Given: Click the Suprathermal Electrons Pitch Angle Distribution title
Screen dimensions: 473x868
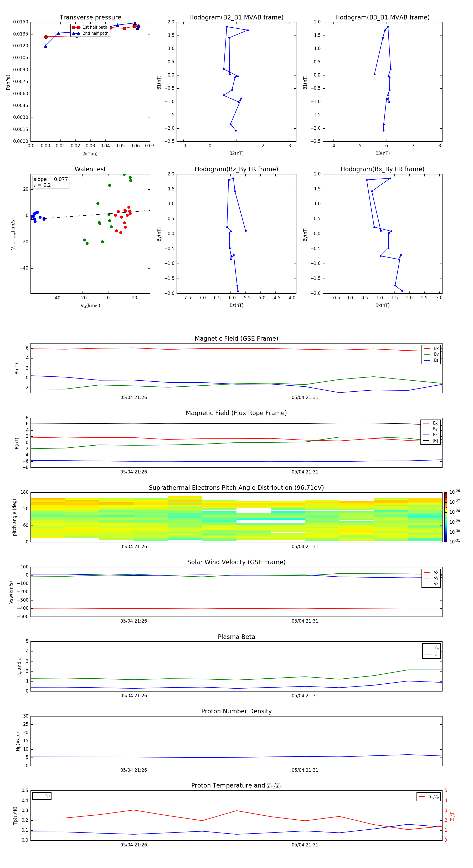Looking at the screenshot, I should (236, 488).
